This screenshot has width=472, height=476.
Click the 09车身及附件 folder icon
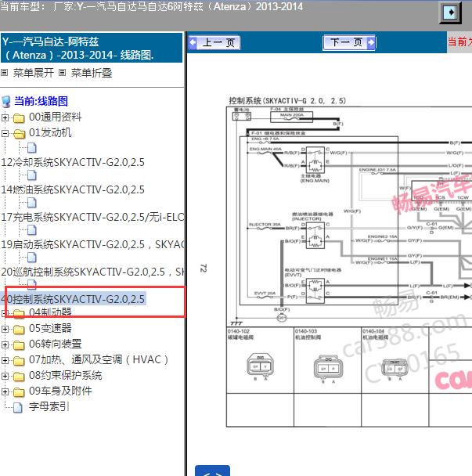19,392
